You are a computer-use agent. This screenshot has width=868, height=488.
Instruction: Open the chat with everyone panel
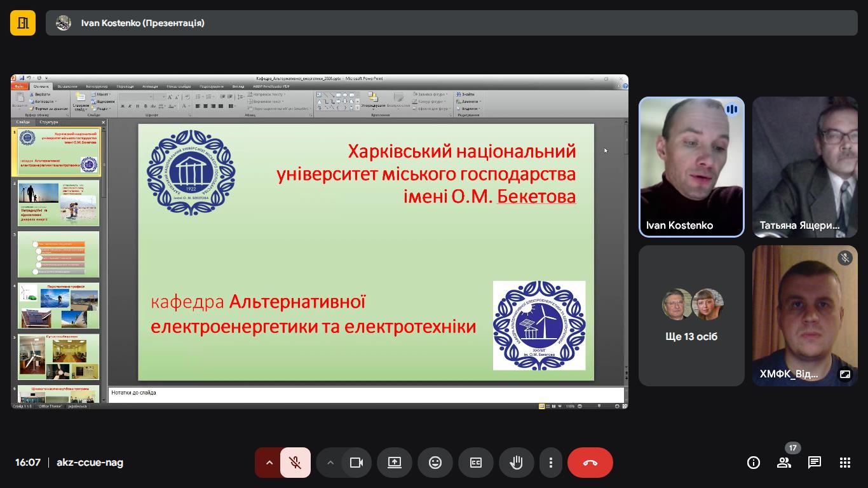coord(815,463)
